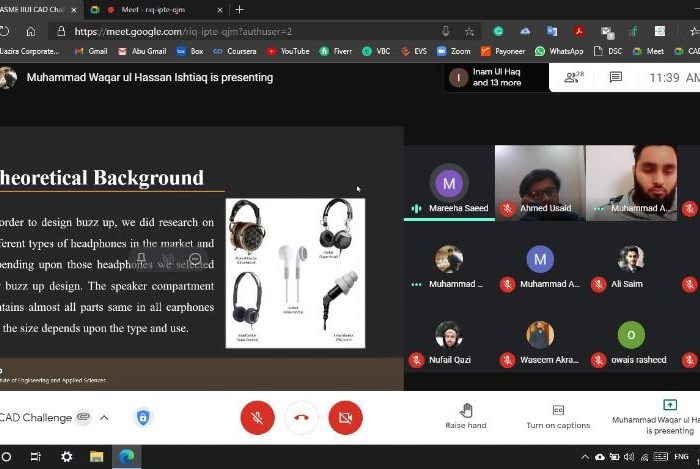700x469 pixels.
Task: Click Inam Ul Haq and 13 more
Action: click(496, 77)
